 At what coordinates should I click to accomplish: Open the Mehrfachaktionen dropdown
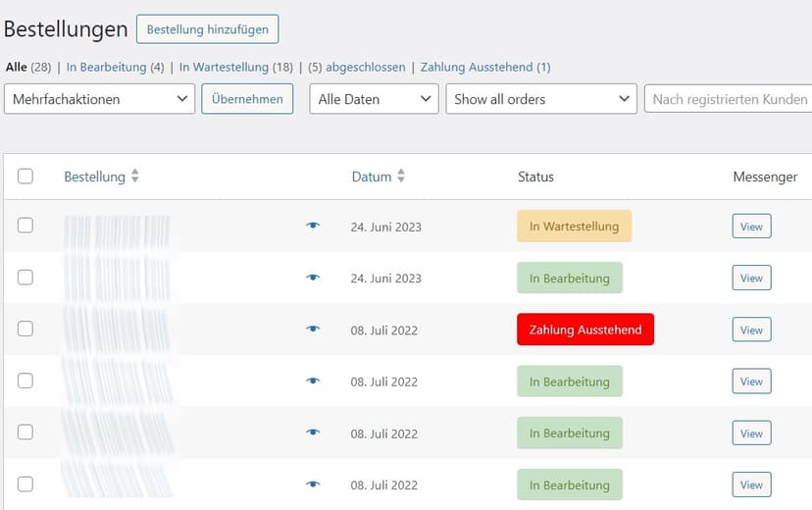coord(99,99)
